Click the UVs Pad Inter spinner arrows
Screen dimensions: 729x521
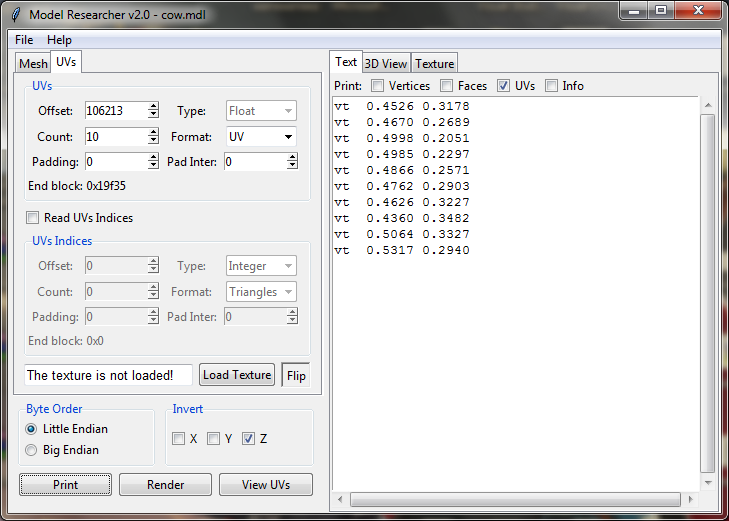(x=292, y=162)
